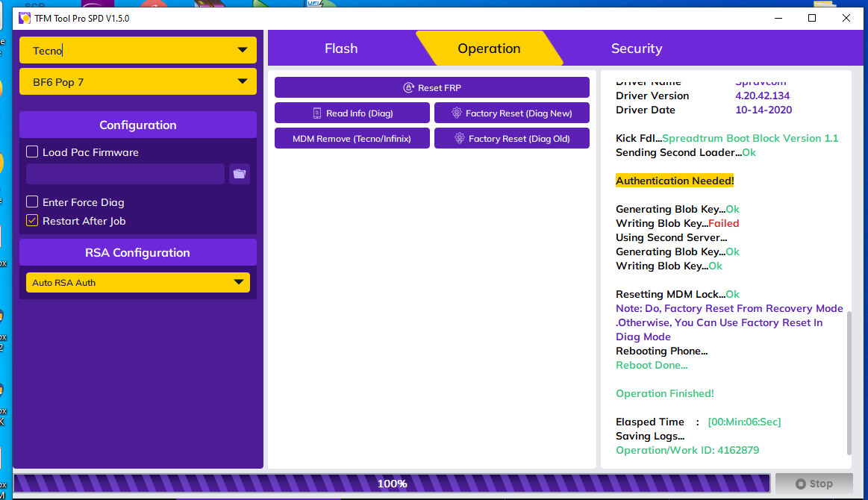Run Factory Reset (Diag Old)
The image size is (868, 500).
(x=511, y=139)
